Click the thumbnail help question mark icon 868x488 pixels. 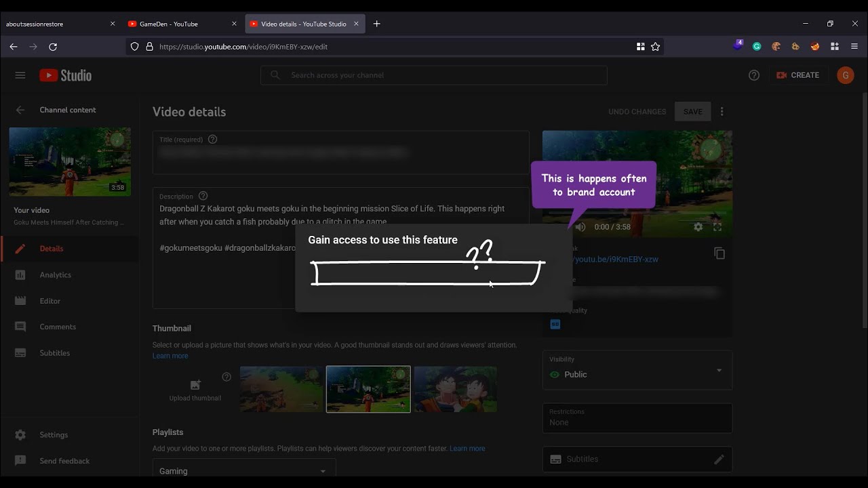226,377
